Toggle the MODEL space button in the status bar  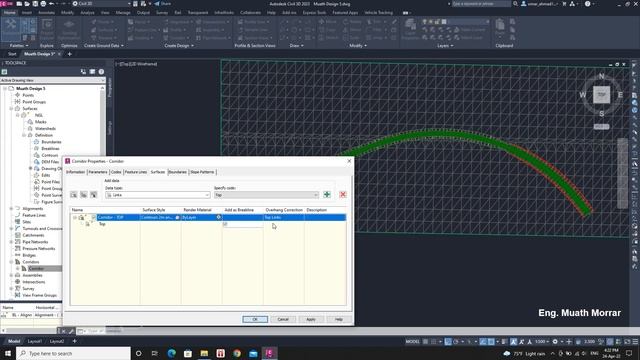point(413,342)
